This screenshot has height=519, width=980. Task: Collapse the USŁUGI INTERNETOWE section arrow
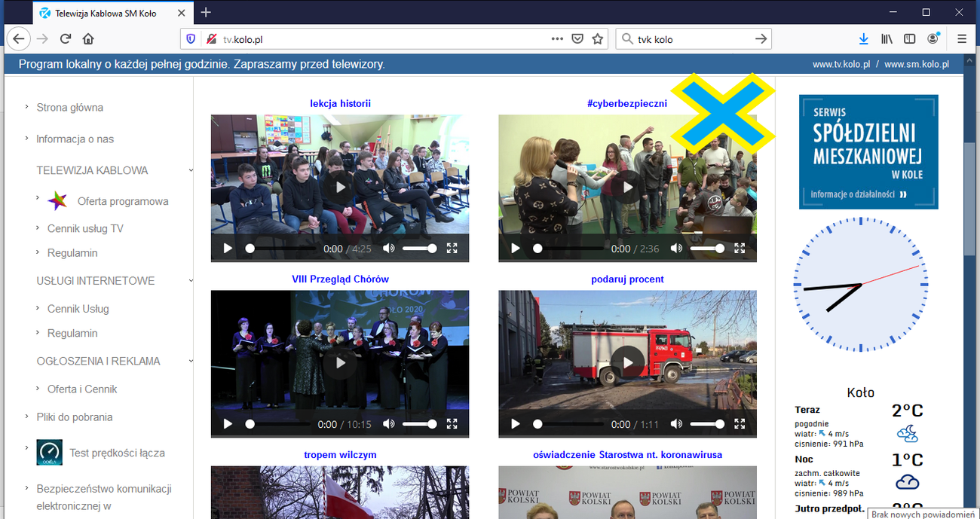pyautogui.click(x=191, y=281)
